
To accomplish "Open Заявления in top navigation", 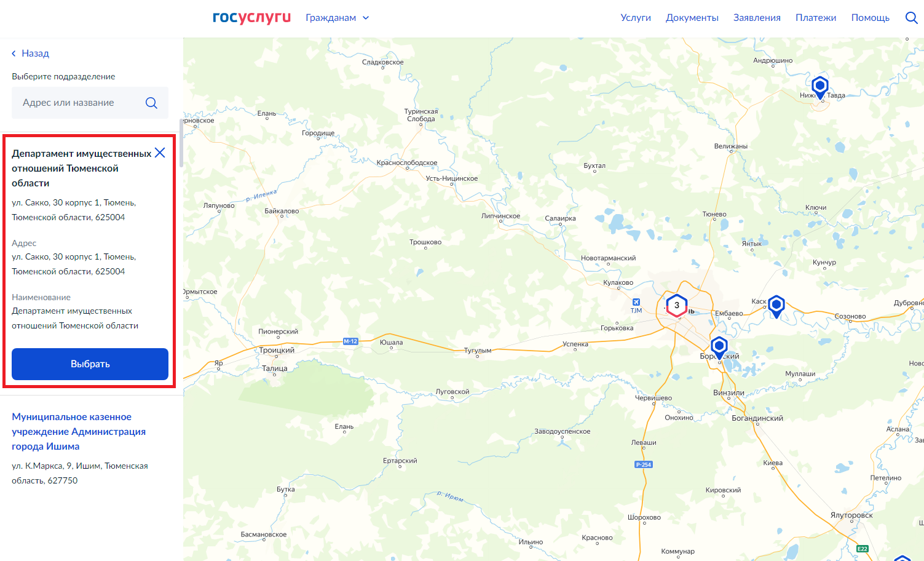I will tap(757, 18).
